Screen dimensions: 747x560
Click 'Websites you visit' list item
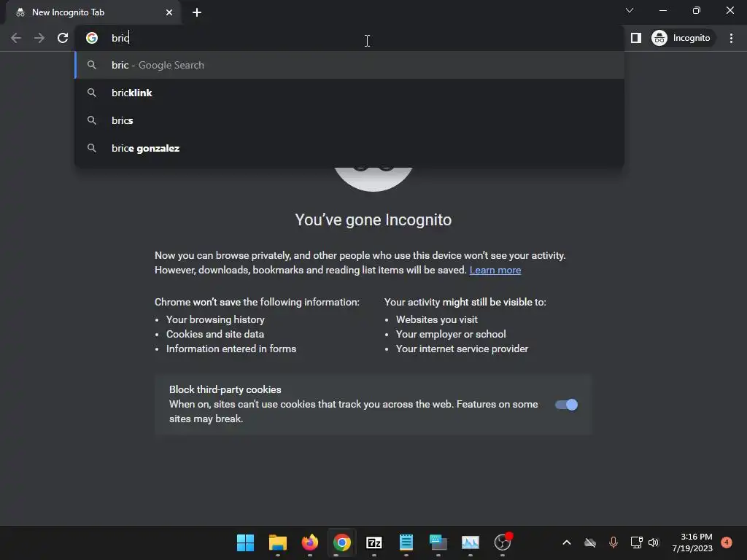(436, 319)
